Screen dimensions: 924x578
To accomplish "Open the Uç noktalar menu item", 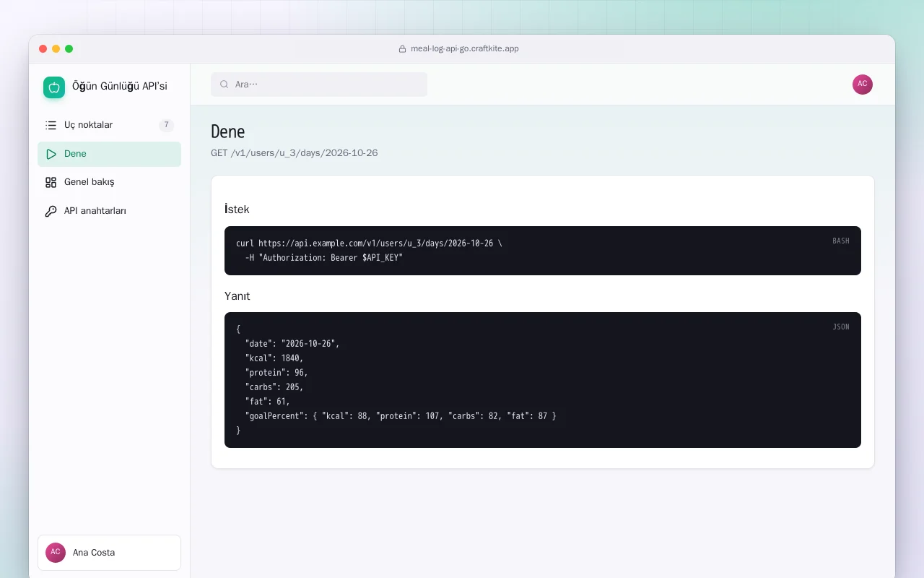I will point(109,125).
